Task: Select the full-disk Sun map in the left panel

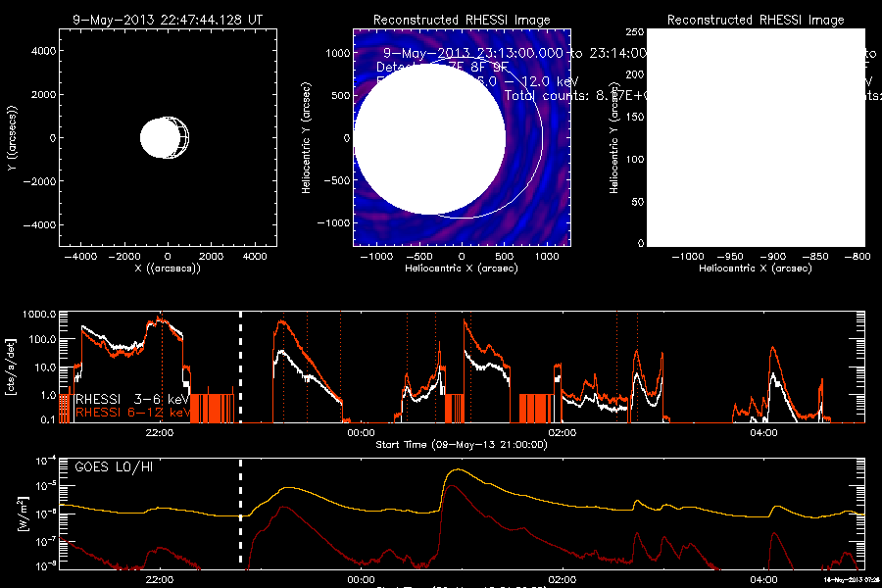Action: pos(169,138)
